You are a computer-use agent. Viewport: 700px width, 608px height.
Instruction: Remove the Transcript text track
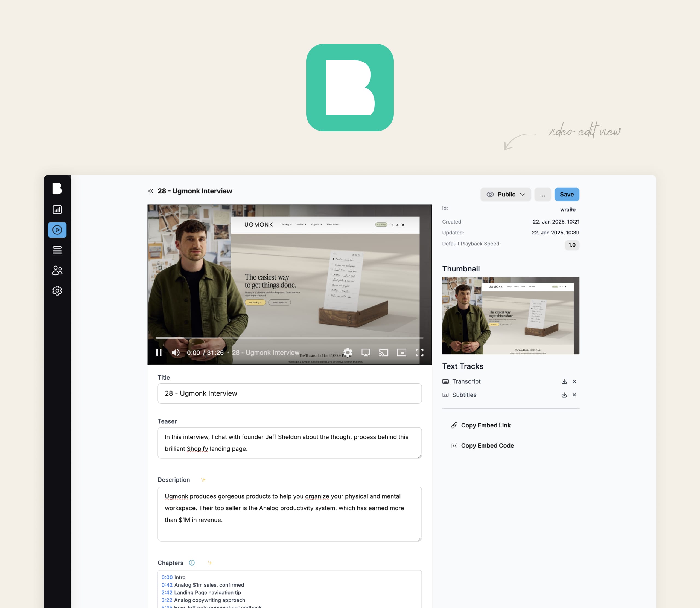point(574,381)
